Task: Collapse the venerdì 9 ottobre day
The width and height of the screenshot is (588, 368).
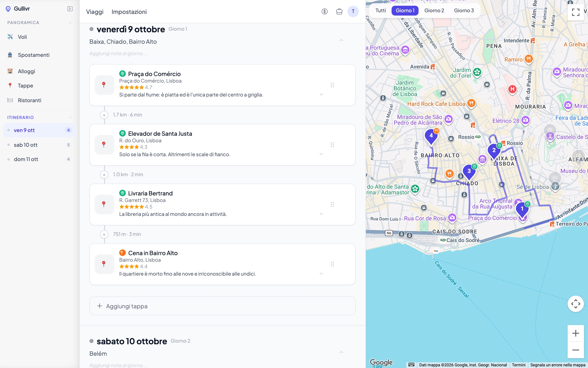Action: coord(341,40)
